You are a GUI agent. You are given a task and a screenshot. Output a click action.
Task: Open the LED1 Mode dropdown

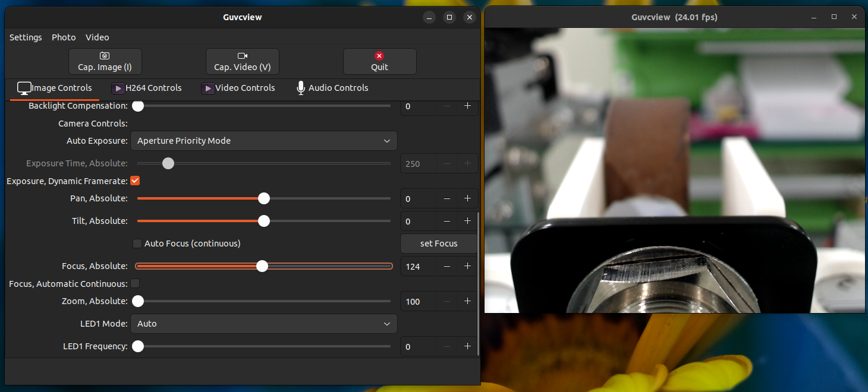264,324
